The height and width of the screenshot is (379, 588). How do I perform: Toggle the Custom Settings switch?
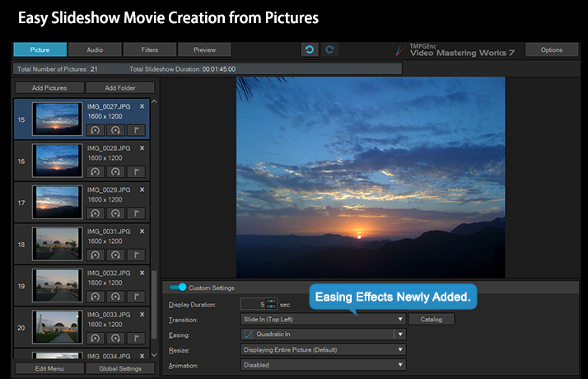pyautogui.click(x=178, y=288)
